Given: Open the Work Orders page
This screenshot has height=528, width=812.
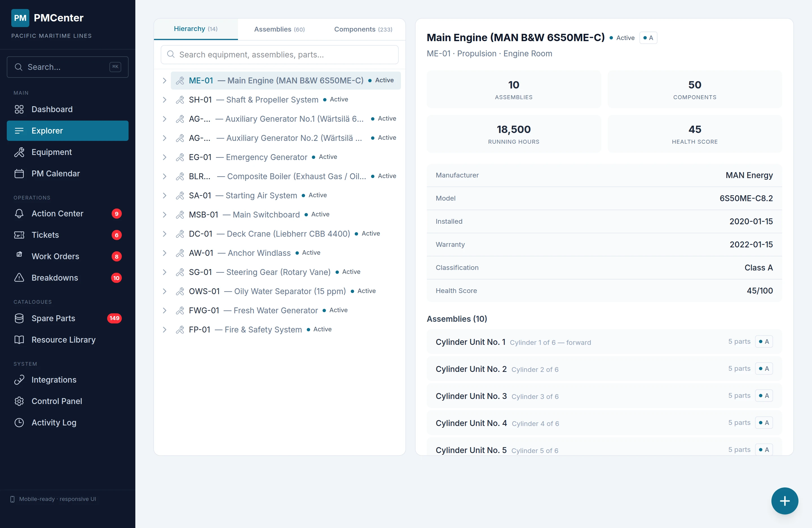Looking at the screenshot, I should click(55, 256).
